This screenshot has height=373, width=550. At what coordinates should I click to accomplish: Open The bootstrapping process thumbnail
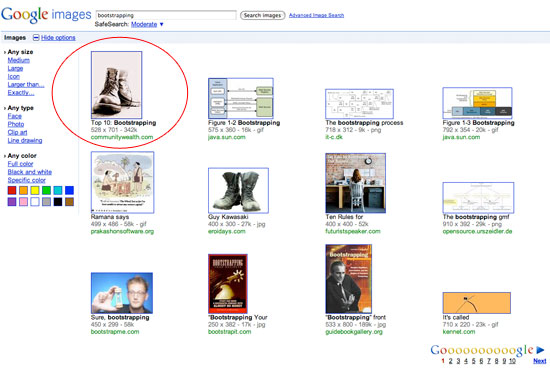[x=360, y=104]
